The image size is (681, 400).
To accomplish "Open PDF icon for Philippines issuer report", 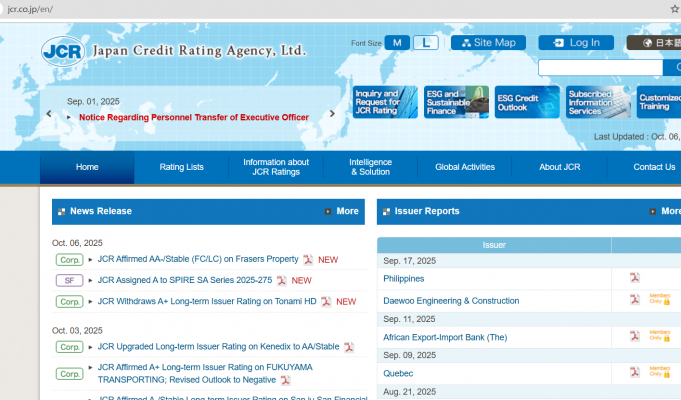I will coord(634,278).
